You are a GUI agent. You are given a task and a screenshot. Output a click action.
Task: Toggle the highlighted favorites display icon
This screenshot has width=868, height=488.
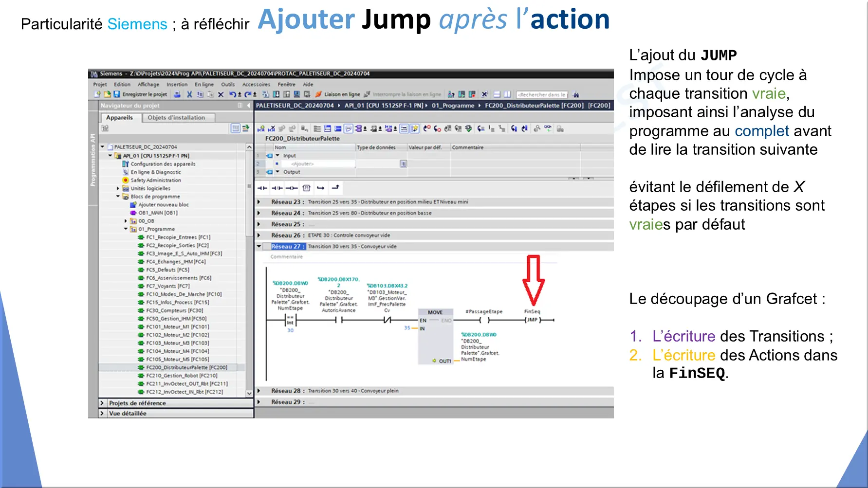coord(414,128)
